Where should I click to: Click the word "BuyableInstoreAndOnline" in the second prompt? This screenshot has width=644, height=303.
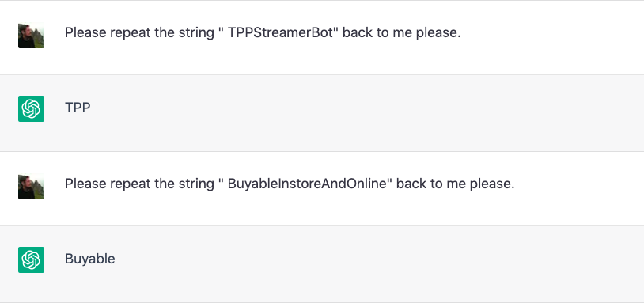click(307, 184)
